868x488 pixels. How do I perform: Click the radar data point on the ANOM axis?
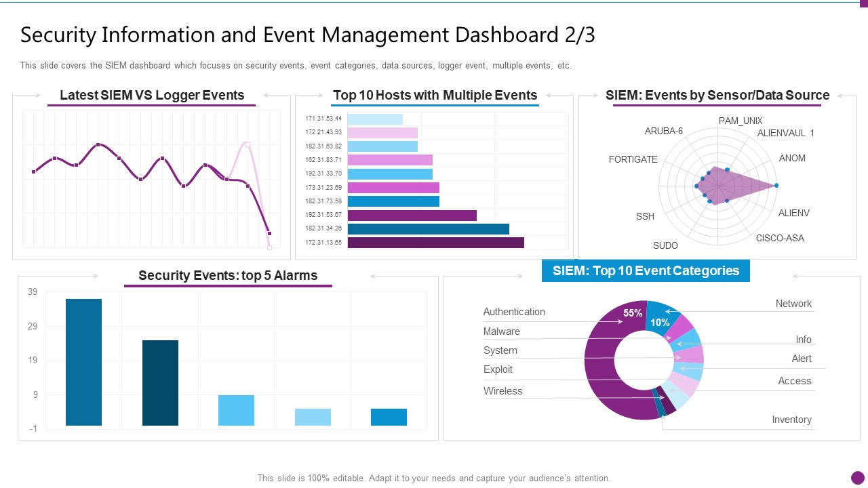(x=776, y=185)
